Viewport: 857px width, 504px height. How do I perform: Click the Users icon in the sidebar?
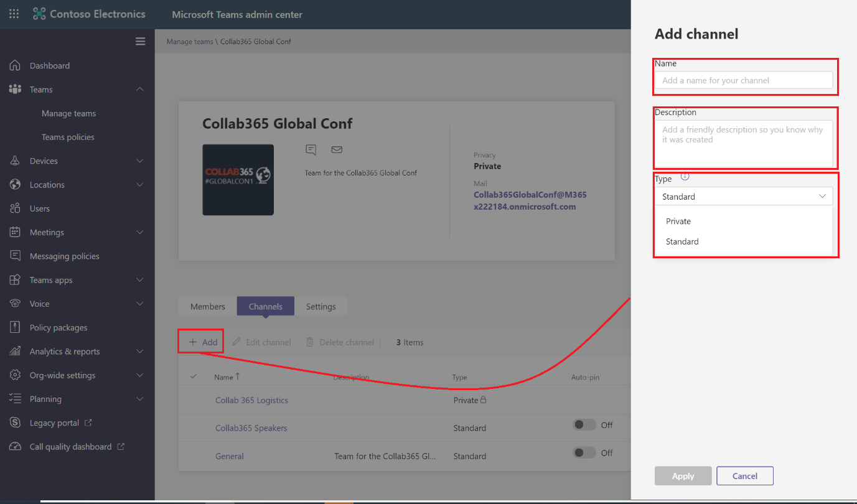[16, 208]
